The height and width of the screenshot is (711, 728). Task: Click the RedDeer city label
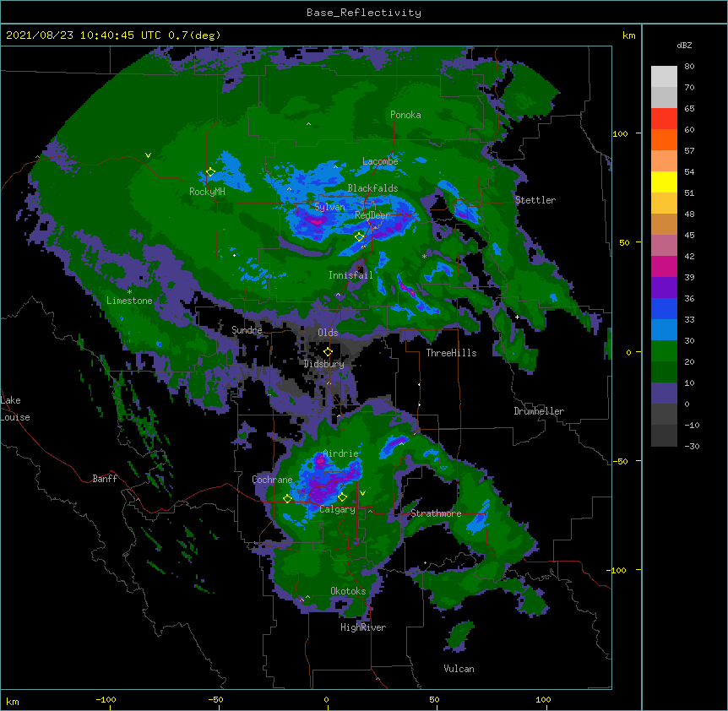click(372, 215)
